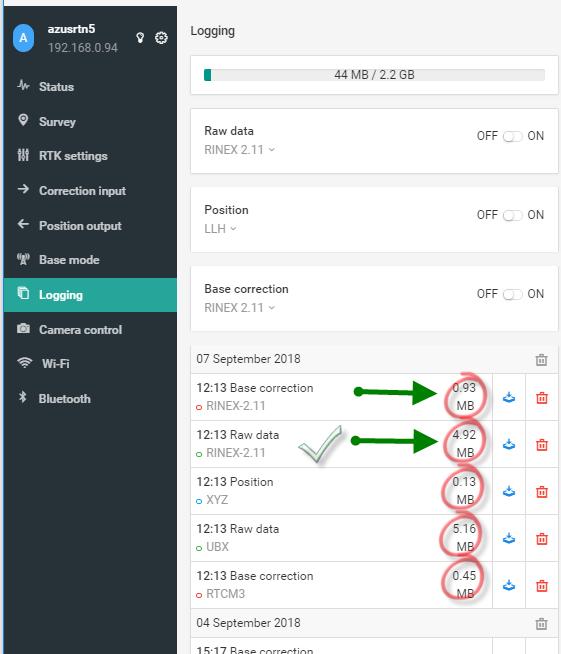Delete the Base correction RTCM3 log

(542, 586)
